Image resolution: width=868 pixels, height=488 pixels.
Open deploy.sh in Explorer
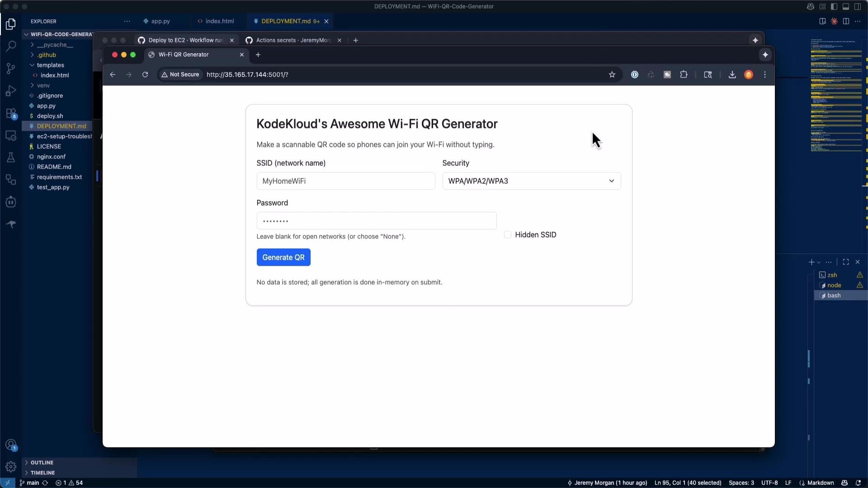point(57,116)
